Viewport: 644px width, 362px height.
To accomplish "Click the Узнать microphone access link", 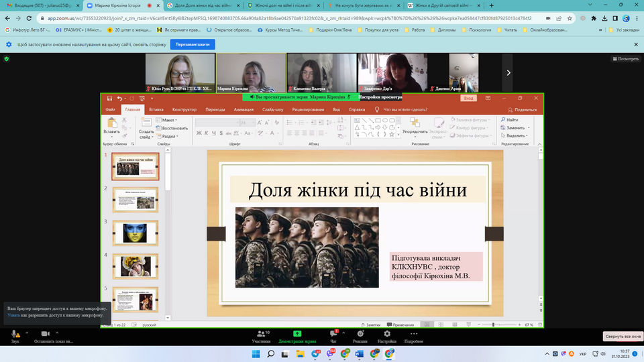I will (x=14, y=314).
